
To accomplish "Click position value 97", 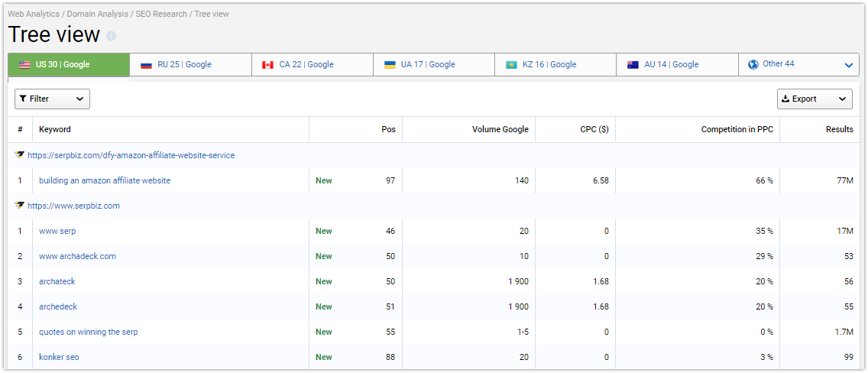I will pos(390,180).
